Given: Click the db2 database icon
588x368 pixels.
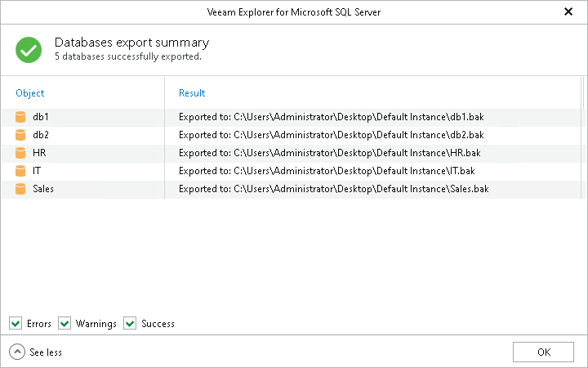Looking at the screenshot, I should pos(20,135).
